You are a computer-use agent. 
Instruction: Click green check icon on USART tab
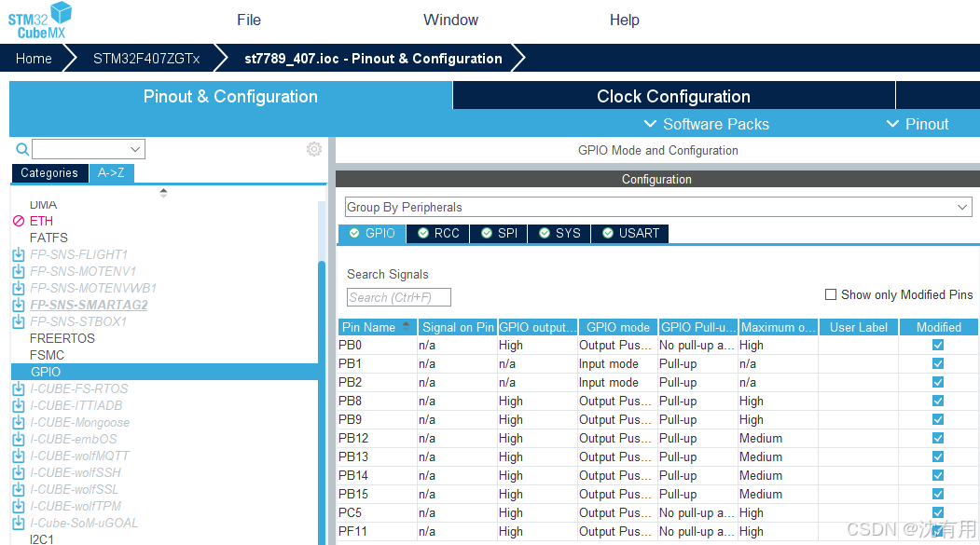tap(608, 233)
